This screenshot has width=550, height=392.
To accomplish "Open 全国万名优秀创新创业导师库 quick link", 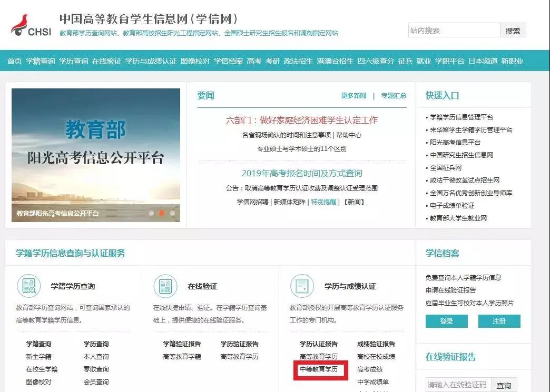I will [x=471, y=193].
